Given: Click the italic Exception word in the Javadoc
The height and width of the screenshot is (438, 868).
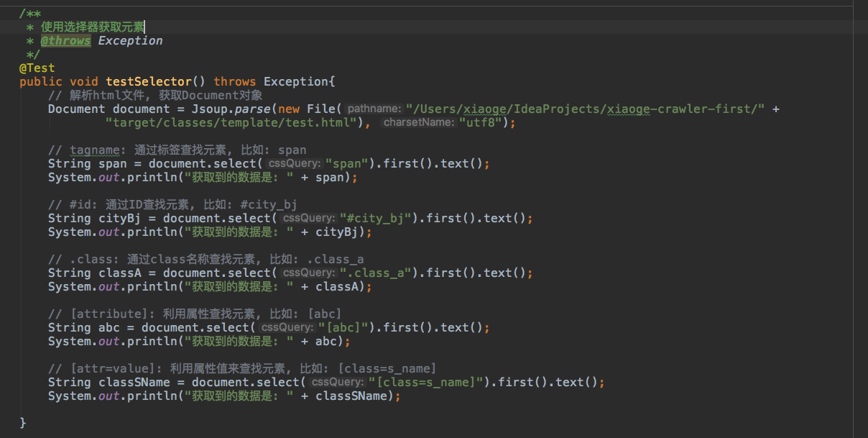Looking at the screenshot, I should (130, 40).
